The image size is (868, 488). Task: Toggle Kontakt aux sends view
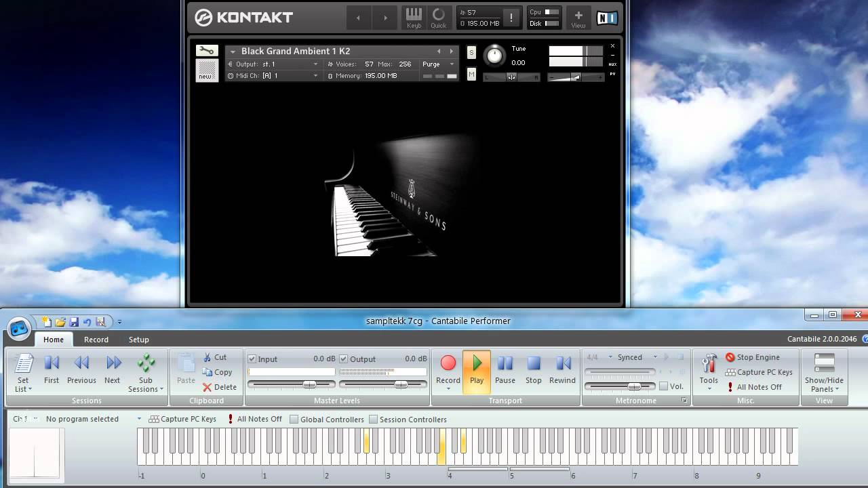(x=612, y=64)
